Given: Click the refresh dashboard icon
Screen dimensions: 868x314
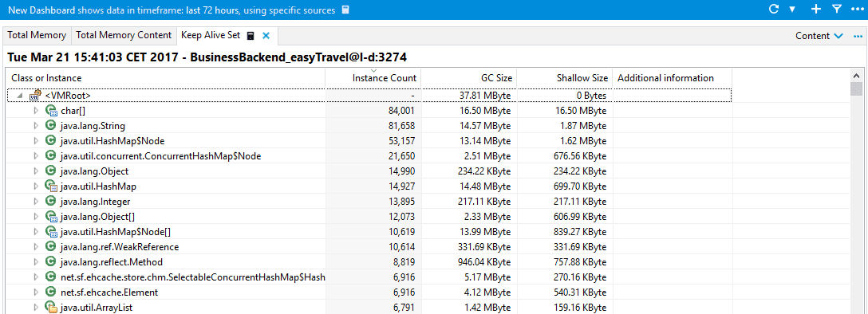Looking at the screenshot, I should tap(775, 10).
